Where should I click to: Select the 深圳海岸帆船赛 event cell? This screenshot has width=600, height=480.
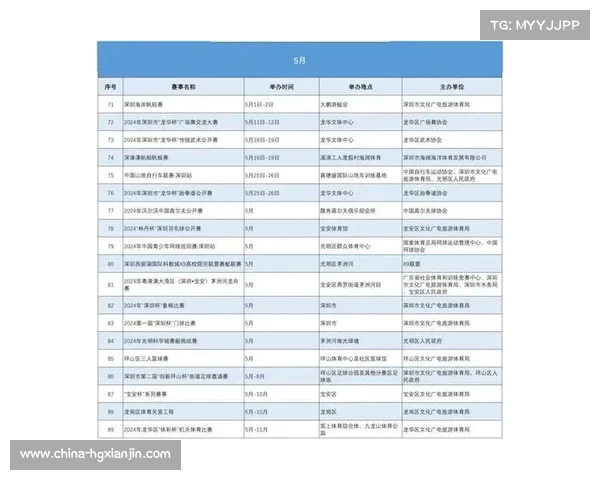click(x=148, y=103)
